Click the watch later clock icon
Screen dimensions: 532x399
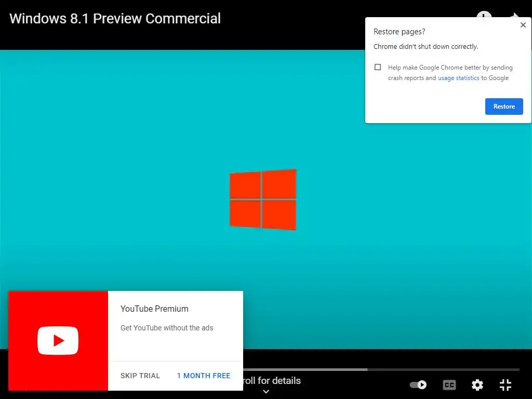pyautogui.click(x=484, y=14)
